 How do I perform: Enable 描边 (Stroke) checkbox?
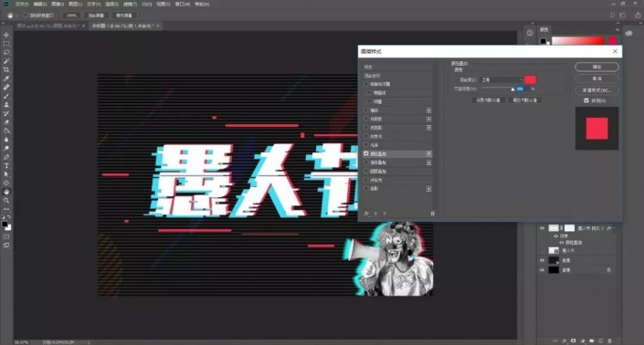366,110
